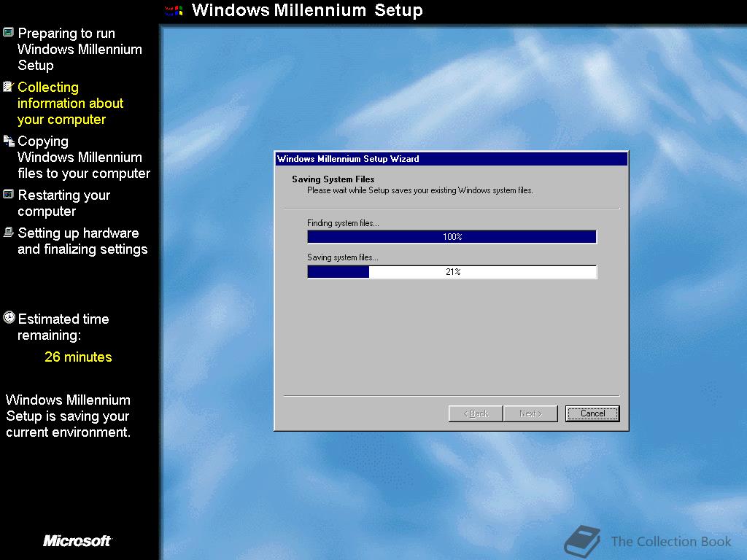Click the "Saving System Files" heading
This screenshot has height=560, width=747.
pyautogui.click(x=333, y=179)
